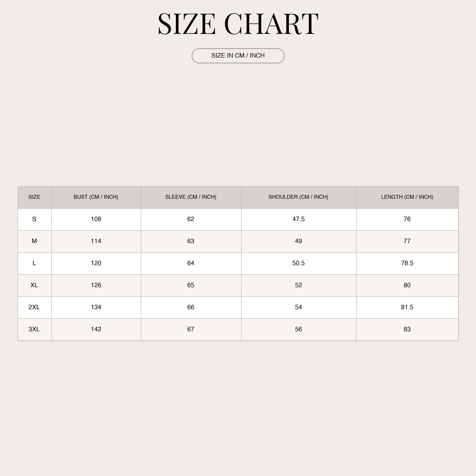This screenshot has height=476, width=476.
Task: Click the XL size row label
Action: (34, 285)
